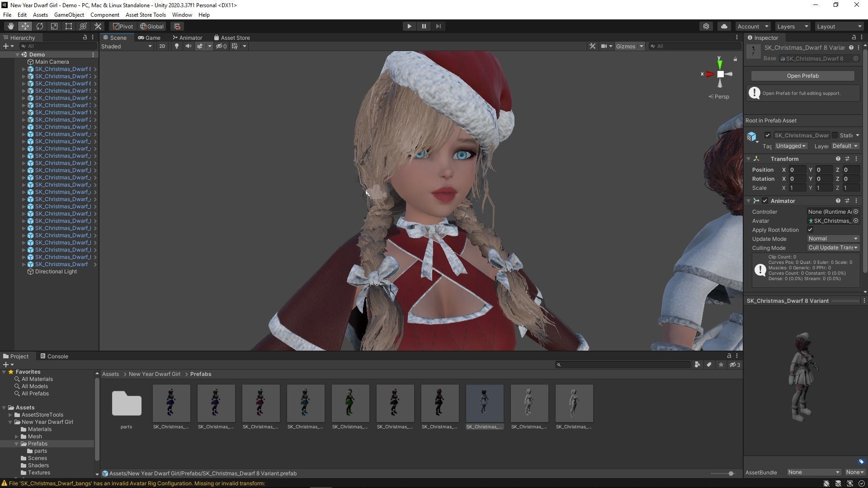This screenshot has height=488, width=868.
Task: Toggle scene grid visibility icon
Action: (x=235, y=46)
